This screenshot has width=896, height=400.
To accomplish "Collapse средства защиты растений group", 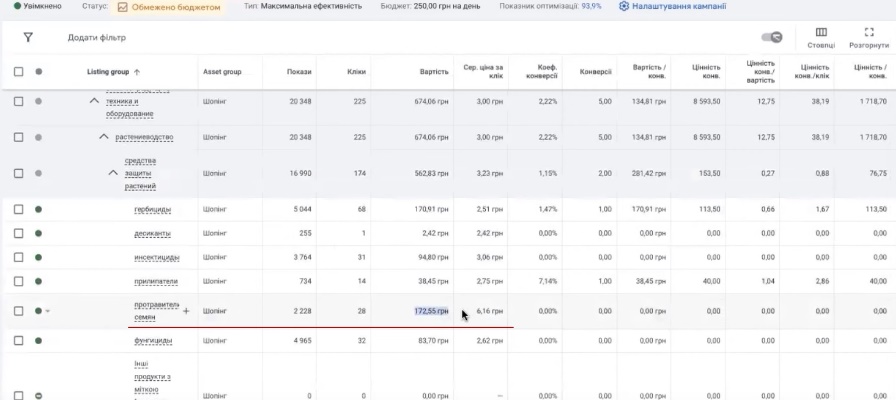I will [113, 173].
